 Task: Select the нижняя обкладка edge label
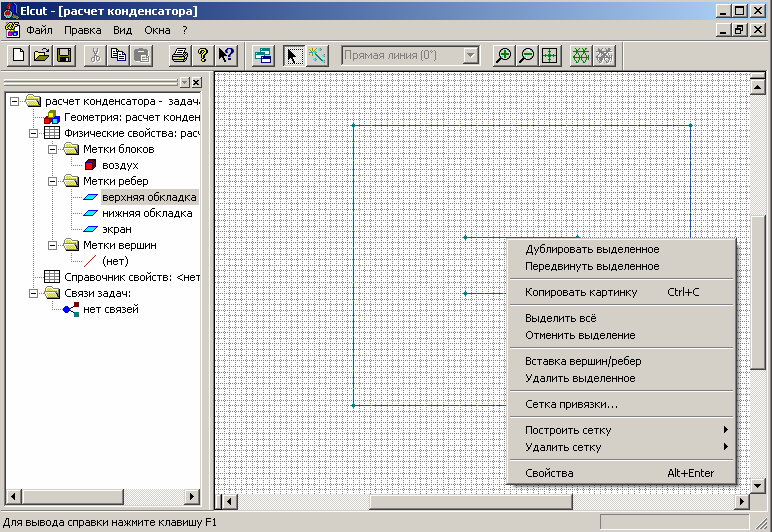pyautogui.click(x=147, y=213)
